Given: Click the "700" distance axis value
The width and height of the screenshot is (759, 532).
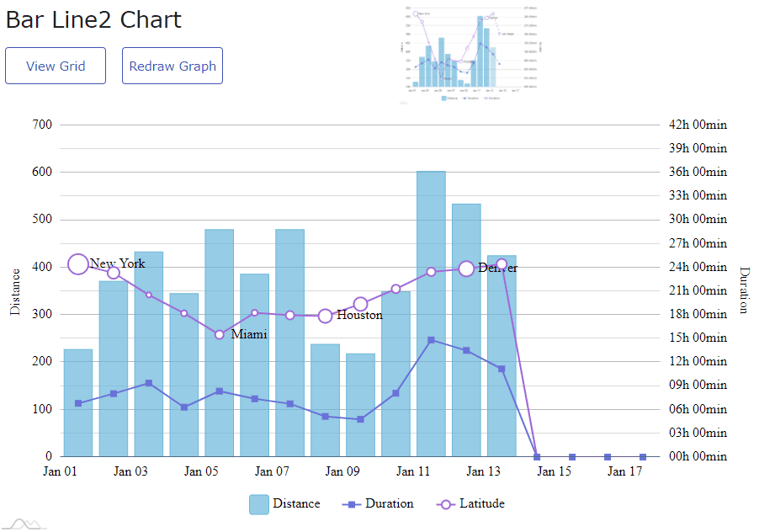Looking at the screenshot, I should [42, 125].
